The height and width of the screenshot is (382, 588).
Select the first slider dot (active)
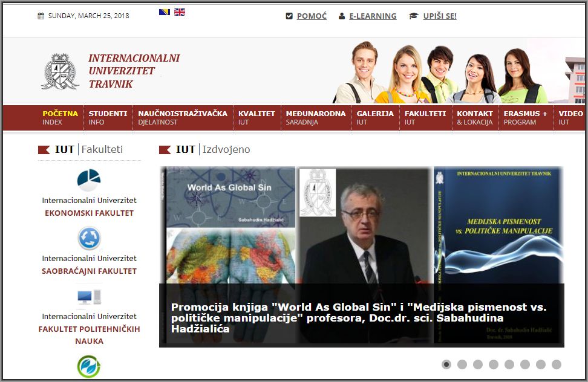click(446, 364)
